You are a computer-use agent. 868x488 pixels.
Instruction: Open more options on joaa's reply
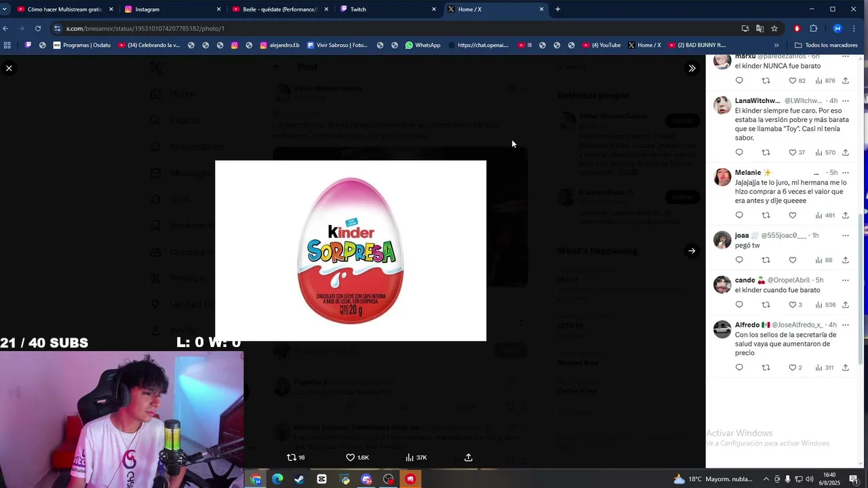pos(846,236)
